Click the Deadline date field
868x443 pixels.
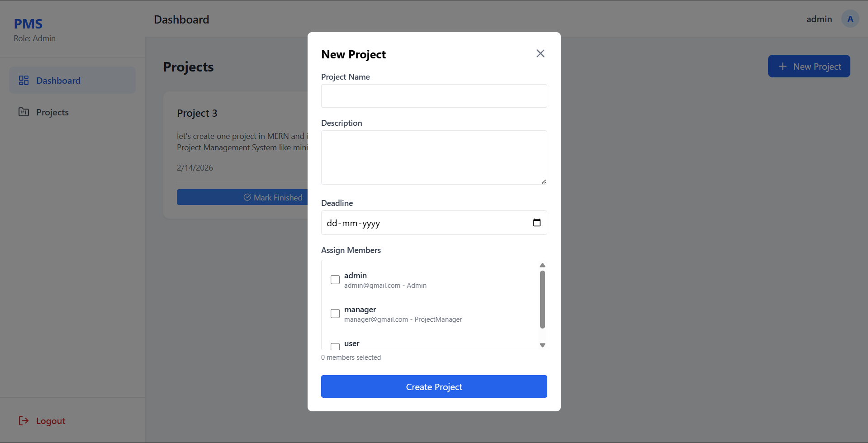tap(425, 223)
